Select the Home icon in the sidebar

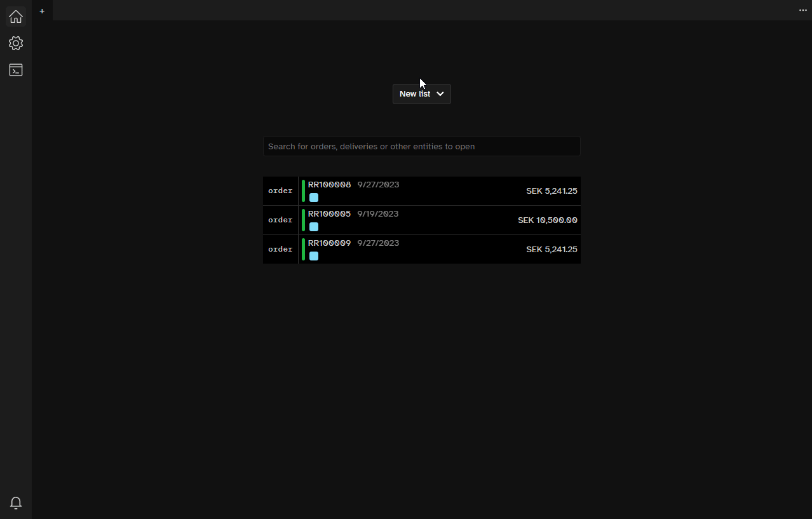[x=15, y=17]
